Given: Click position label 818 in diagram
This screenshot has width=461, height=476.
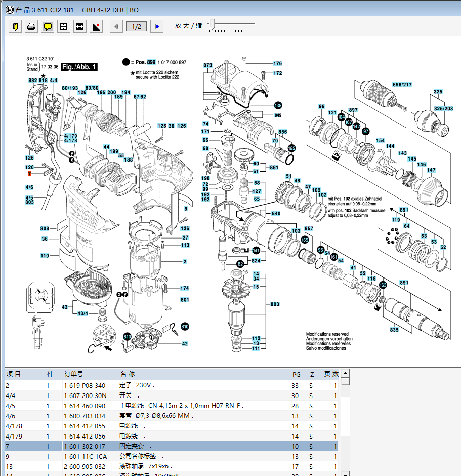Looking at the screenshot, I should click(x=43, y=80).
